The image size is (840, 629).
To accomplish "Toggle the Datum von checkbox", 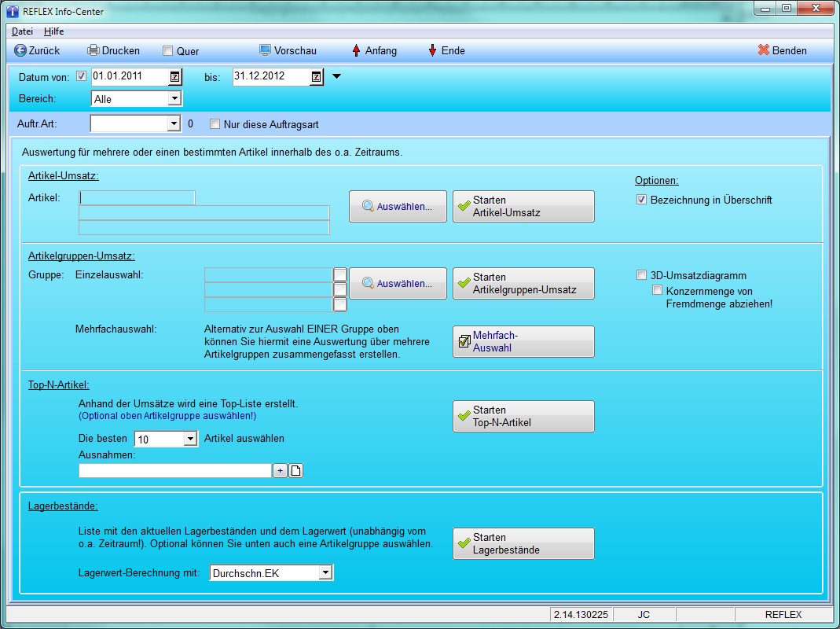I will (x=82, y=76).
